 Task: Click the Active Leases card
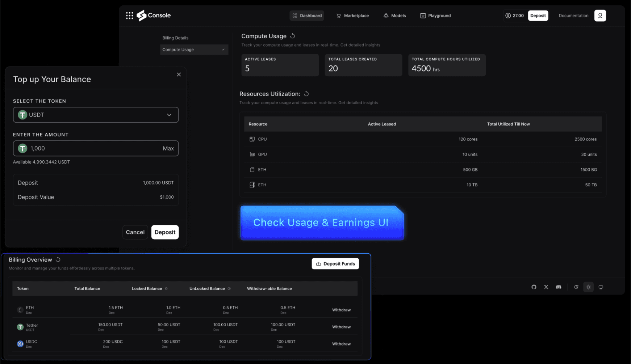(280, 65)
